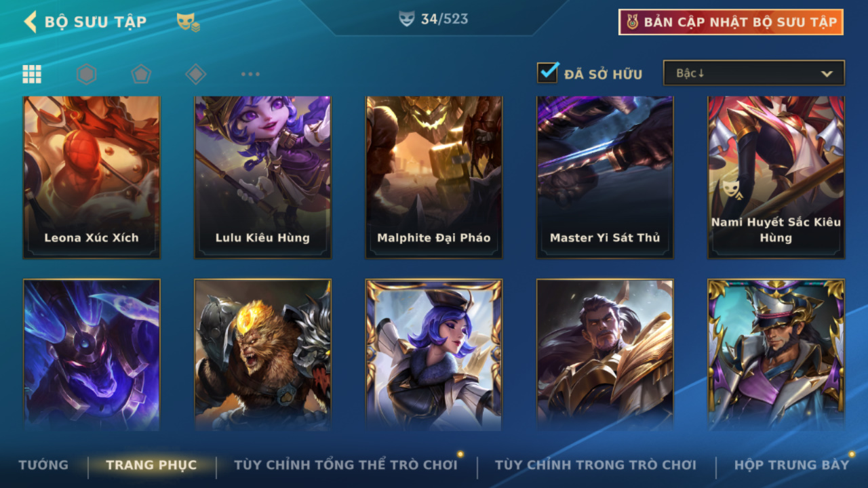
Task: Select the pentagon rarity filter icon
Action: pos(141,74)
